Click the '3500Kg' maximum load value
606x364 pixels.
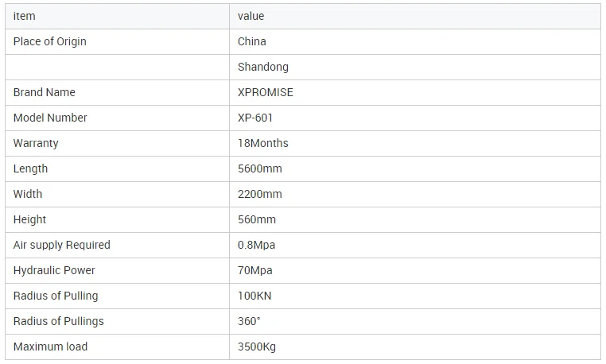tap(257, 347)
